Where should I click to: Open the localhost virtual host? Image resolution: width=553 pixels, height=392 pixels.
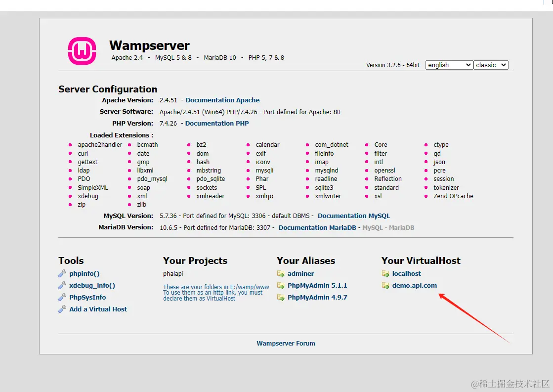[406, 273]
